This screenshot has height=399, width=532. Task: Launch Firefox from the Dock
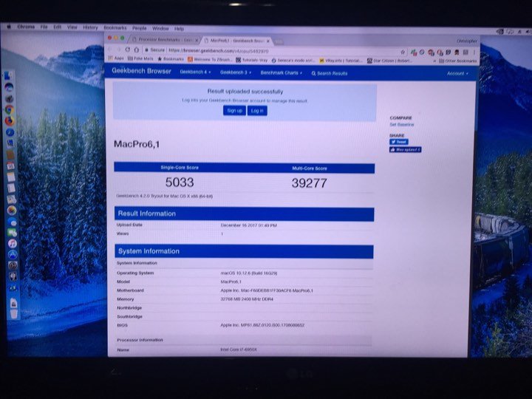pyautogui.click(x=10, y=120)
